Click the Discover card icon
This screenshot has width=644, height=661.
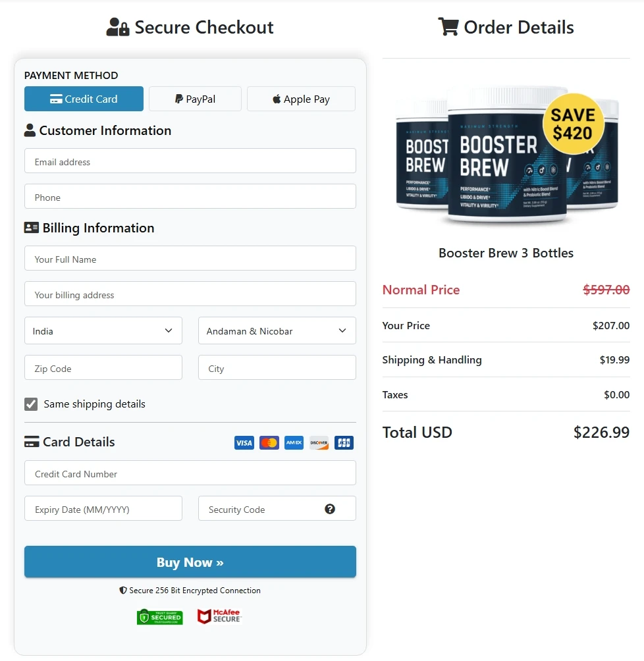pos(319,442)
